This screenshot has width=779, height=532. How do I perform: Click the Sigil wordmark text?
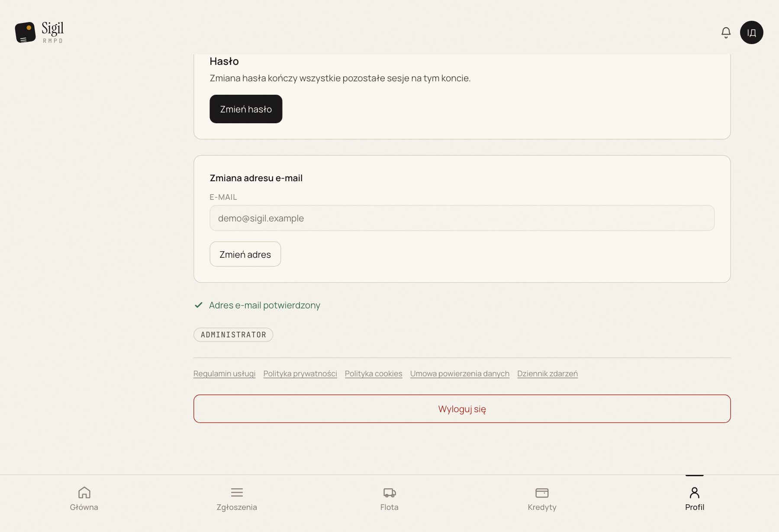click(x=53, y=29)
